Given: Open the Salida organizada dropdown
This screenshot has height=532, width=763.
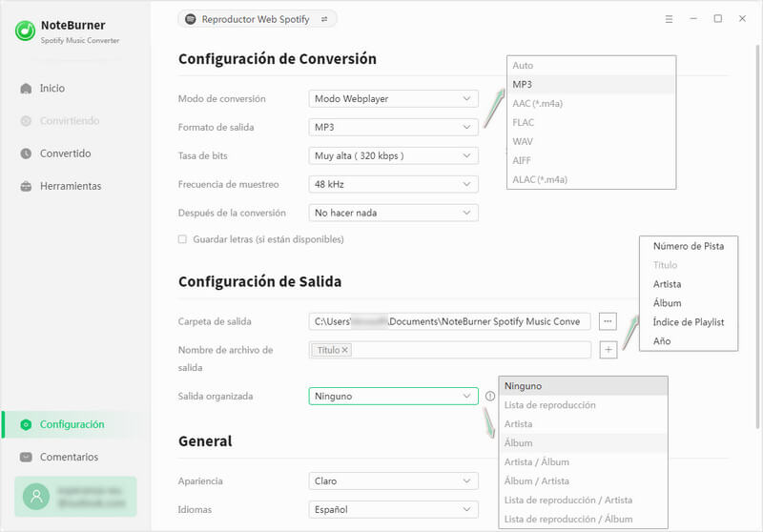Looking at the screenshot, I should [393, 397].
